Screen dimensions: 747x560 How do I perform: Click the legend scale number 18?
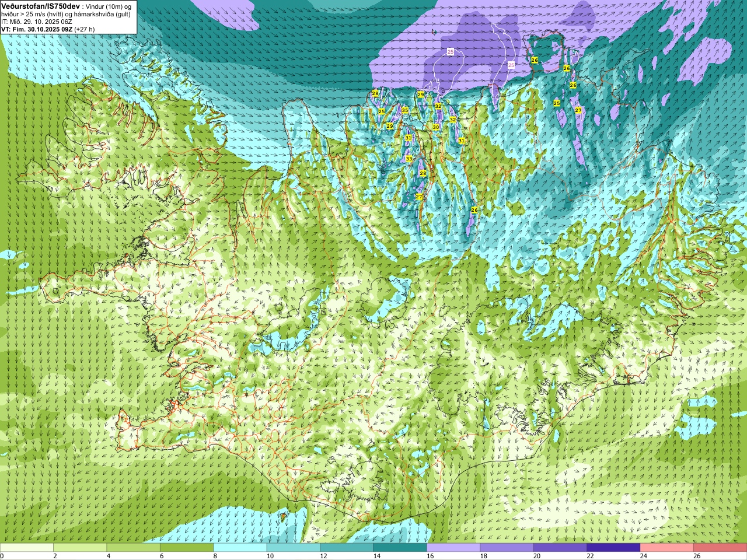pos(483,556)
